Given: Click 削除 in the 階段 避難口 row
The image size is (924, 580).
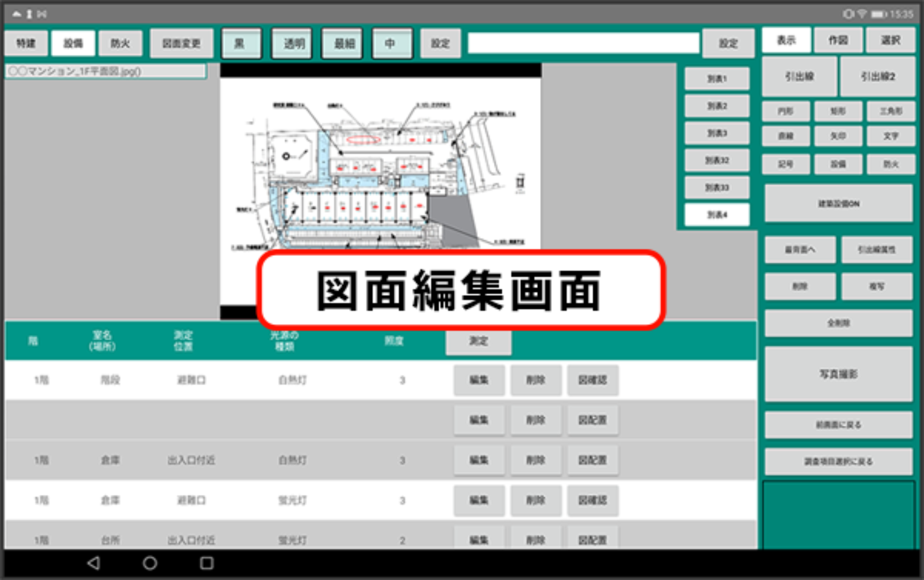Looking at the screenshot, I should [x=536, y=380].
